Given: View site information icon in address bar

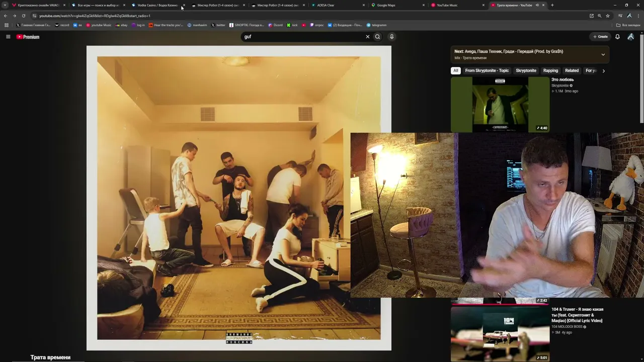Looking at the screenshot, I should [x=34, y=16].
